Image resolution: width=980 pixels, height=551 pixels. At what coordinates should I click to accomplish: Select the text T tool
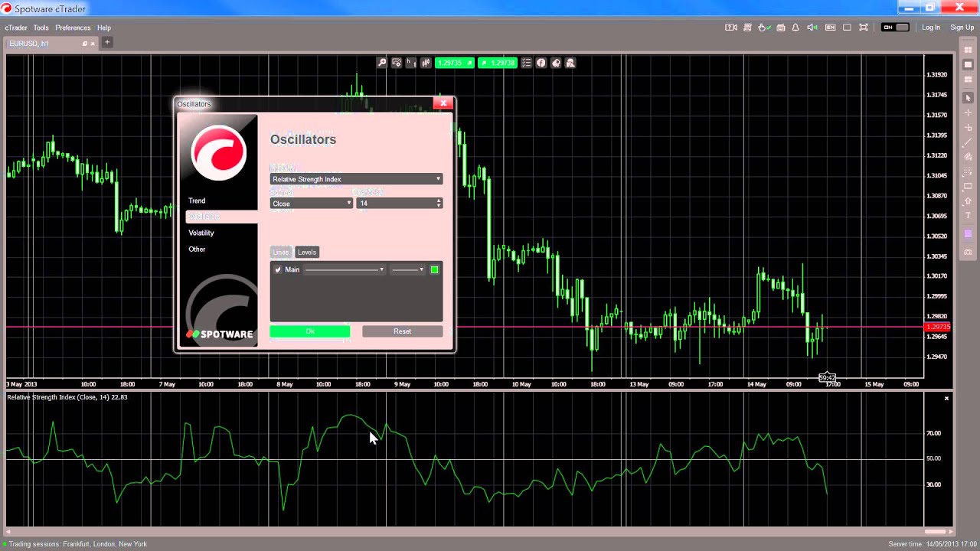click(x=968, y=216)
